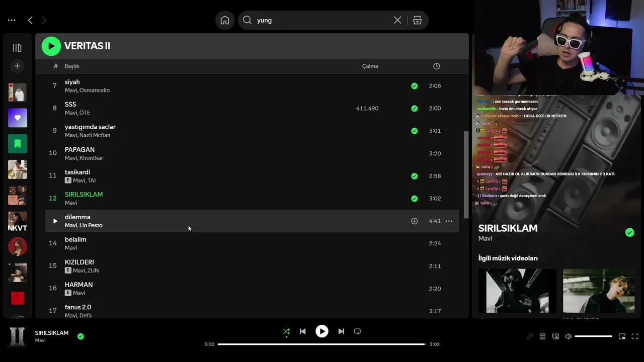This screenshot has height=362, width=644.
Task: Go back with the left arrow
Action: (30, 20)
